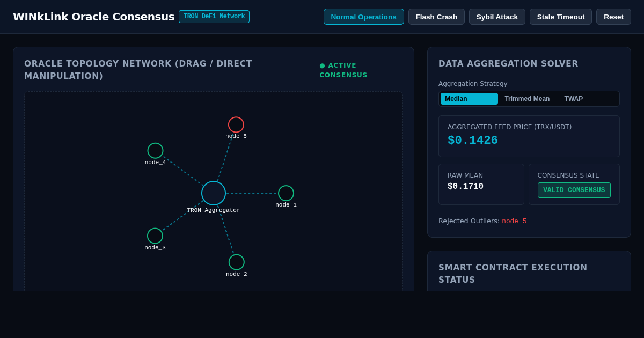The width and height of the screenshot is (644, 338).
Task: Simulate Stale Timeout scenario
Action: coord(561,17)
